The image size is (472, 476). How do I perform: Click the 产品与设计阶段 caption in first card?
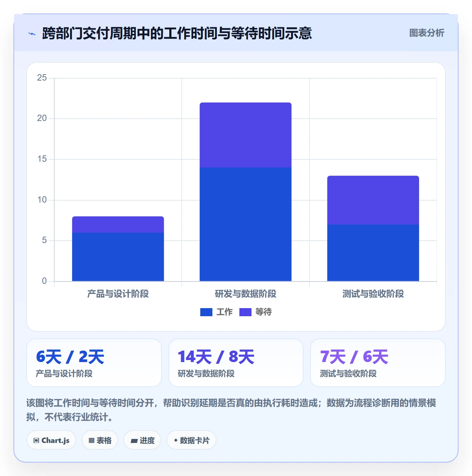pos(64,374)
